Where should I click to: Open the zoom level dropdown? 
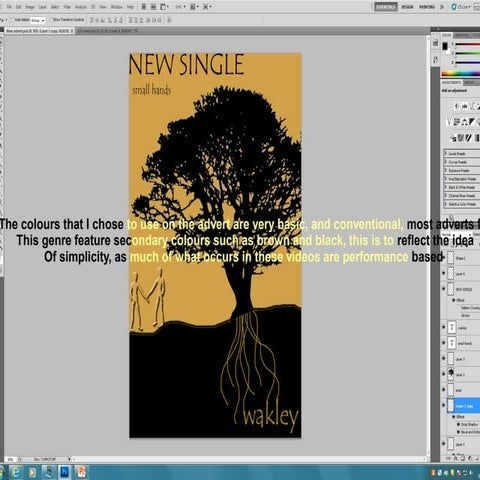(181, 7)
